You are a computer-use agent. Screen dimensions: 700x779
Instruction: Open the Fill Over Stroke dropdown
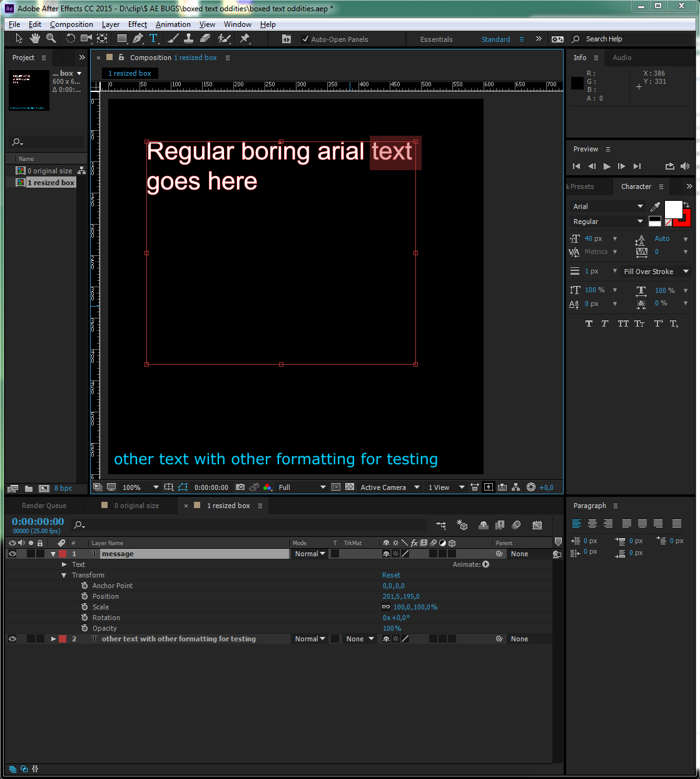656,272
